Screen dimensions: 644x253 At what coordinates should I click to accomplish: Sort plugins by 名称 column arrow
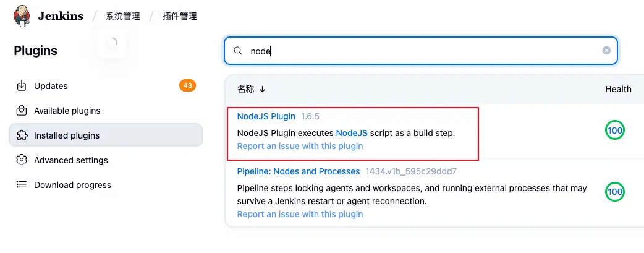(262, 90)
